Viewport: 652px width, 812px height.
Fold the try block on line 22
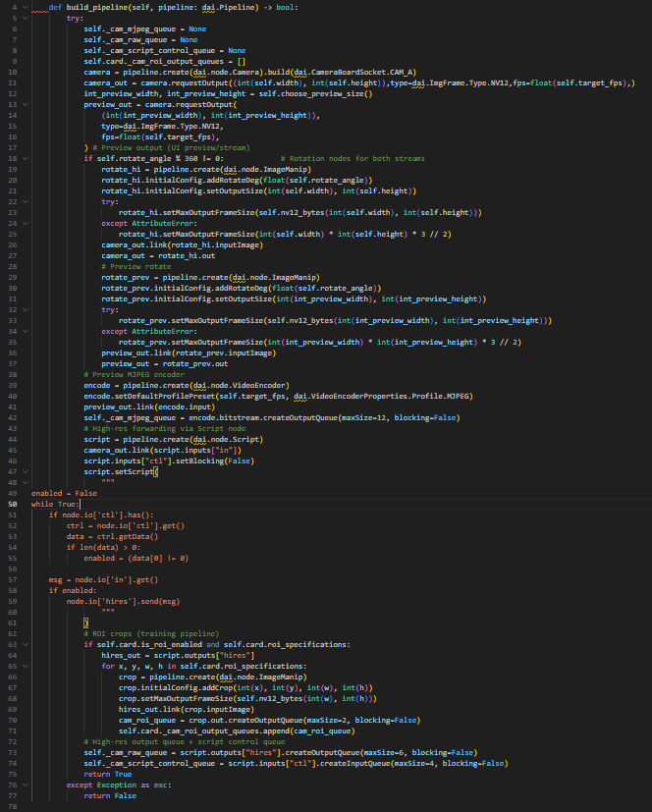pyautogui.click(x=25, y=202)
